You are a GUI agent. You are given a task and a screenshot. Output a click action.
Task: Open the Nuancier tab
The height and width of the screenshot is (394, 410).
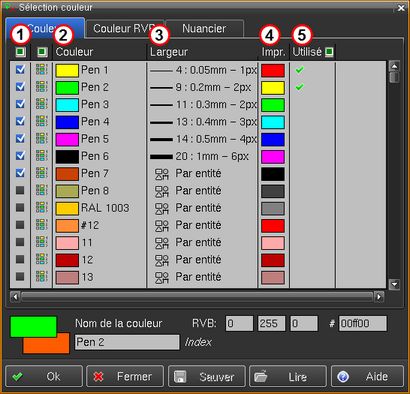pyautogui.click(x=204, y=29)
